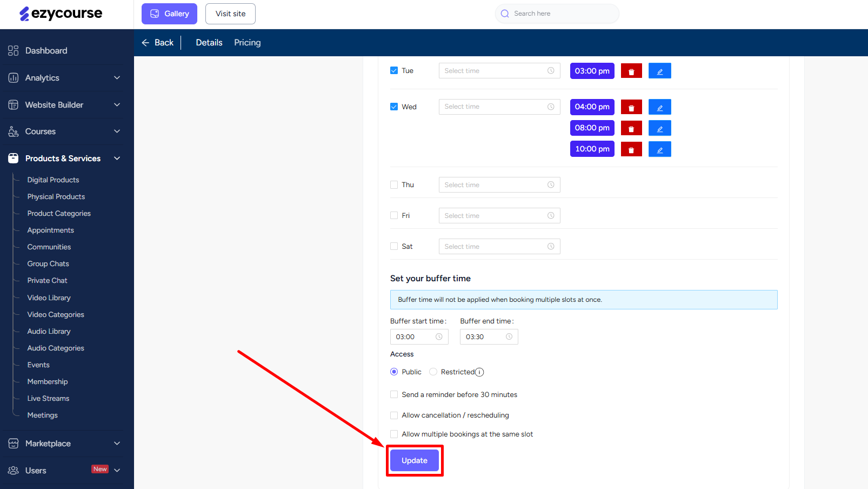Select the Restricted access radio button
Screen dimensions: 868x489
[x=433, y=372]
